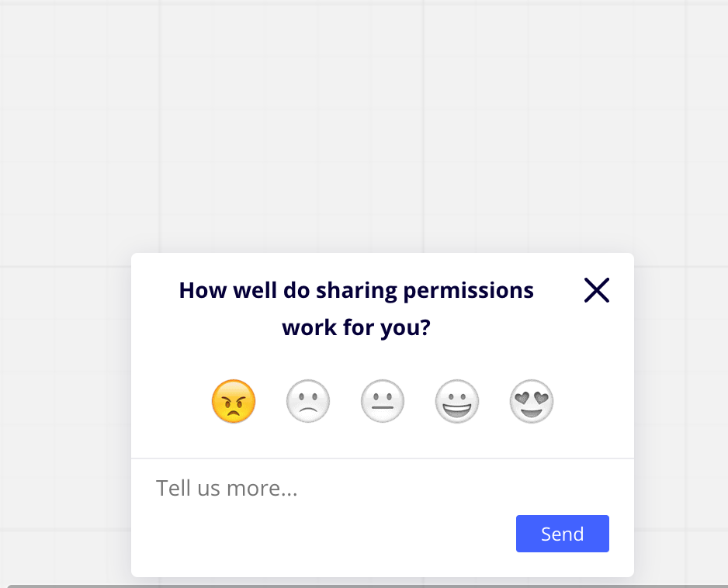Select the grinning happy face rating
The width and height of the screenshot is (728, 588).
click(x=457, y=401)
